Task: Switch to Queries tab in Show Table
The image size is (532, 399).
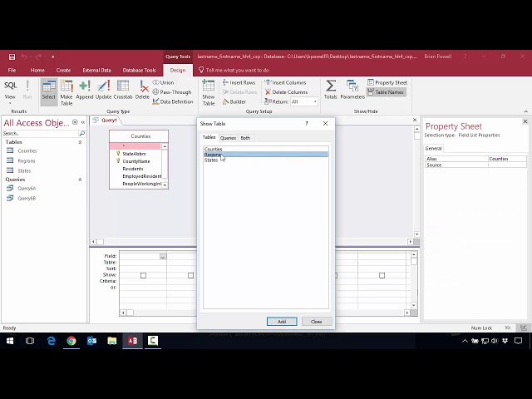Action: tap(228, 138)
